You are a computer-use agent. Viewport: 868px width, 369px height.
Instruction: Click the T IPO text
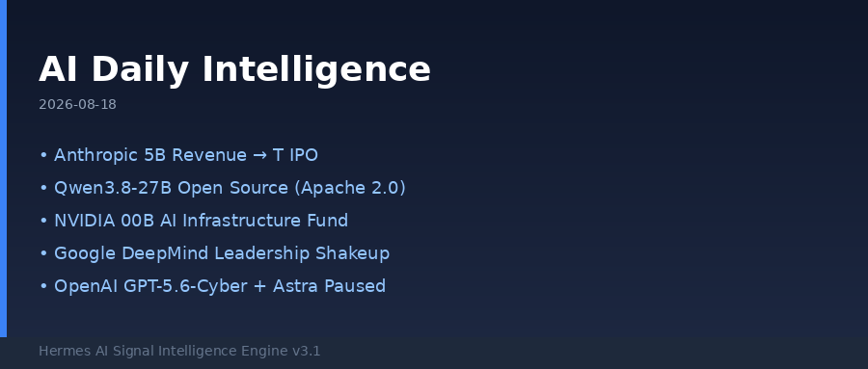[296, 155]
